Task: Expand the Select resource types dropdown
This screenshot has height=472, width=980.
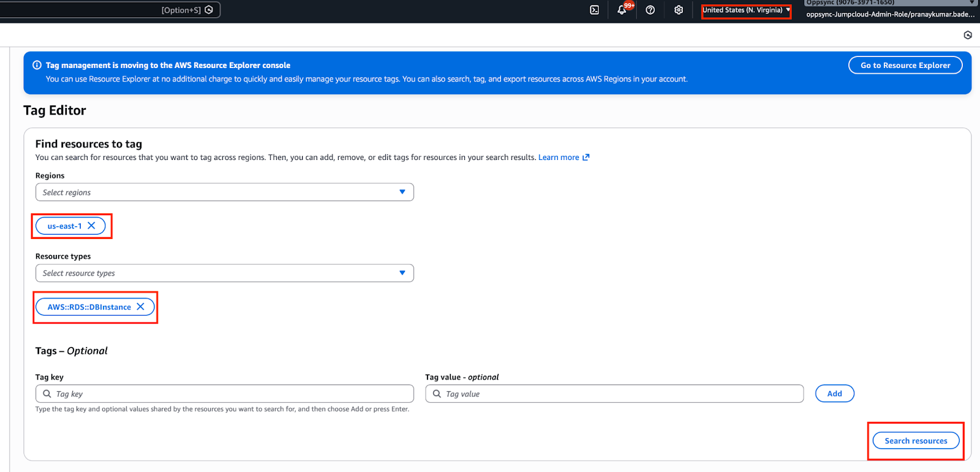Action: 224,273
